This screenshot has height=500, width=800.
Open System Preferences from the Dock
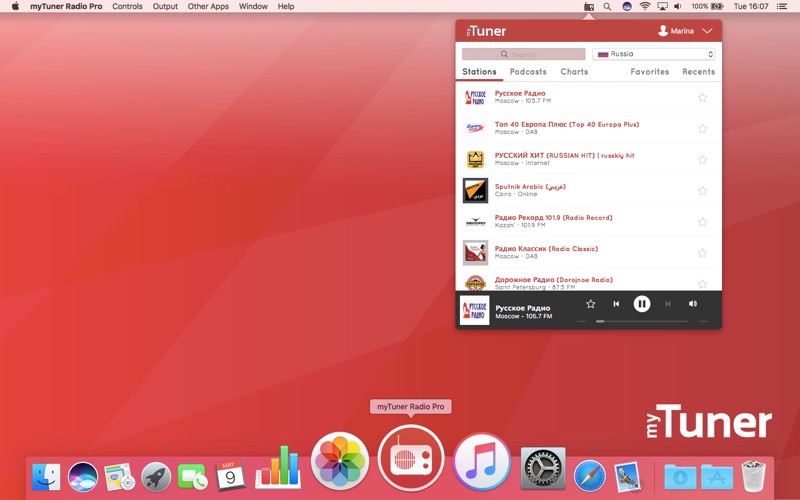click(x=543, y=468)
